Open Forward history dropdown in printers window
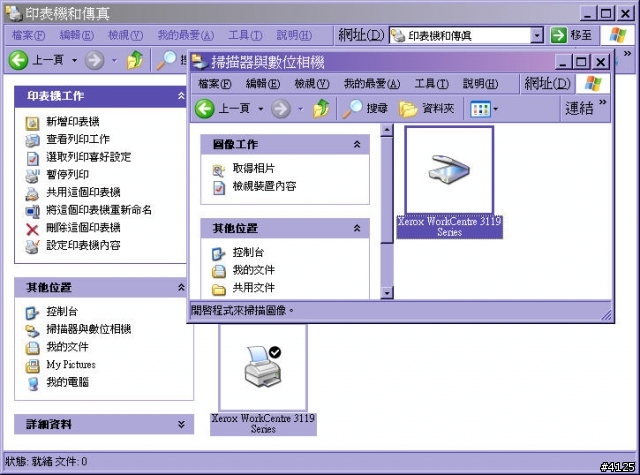This screenshot has height=475, width=640. point(114,61)
